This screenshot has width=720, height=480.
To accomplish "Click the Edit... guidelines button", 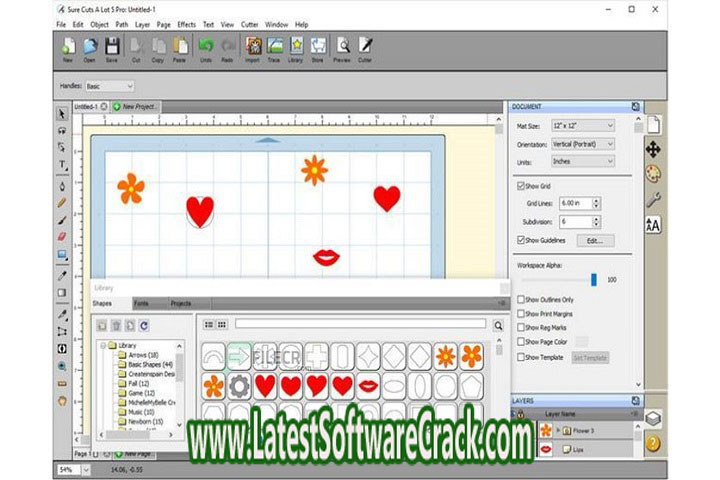I will tap(595, 241).
